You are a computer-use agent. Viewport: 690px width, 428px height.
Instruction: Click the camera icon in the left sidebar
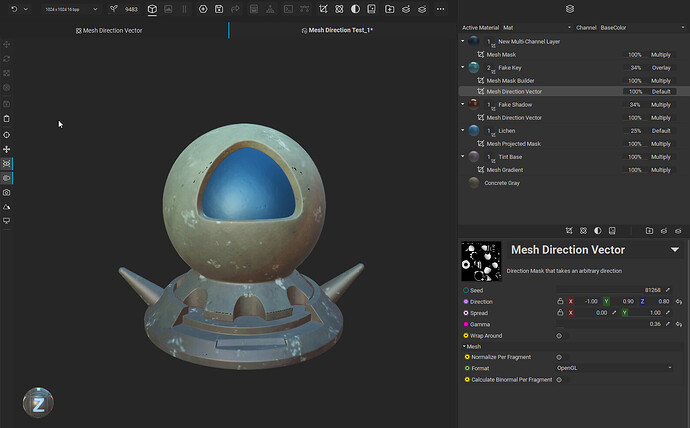tap(7, 192)
